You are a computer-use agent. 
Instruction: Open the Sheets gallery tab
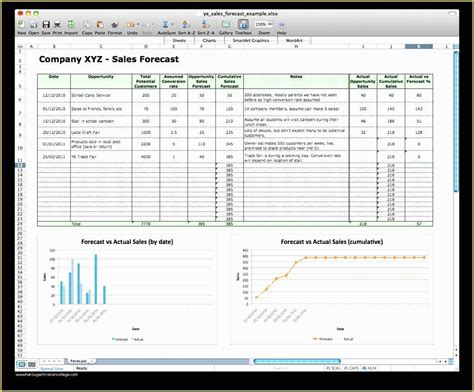point(179,40)
